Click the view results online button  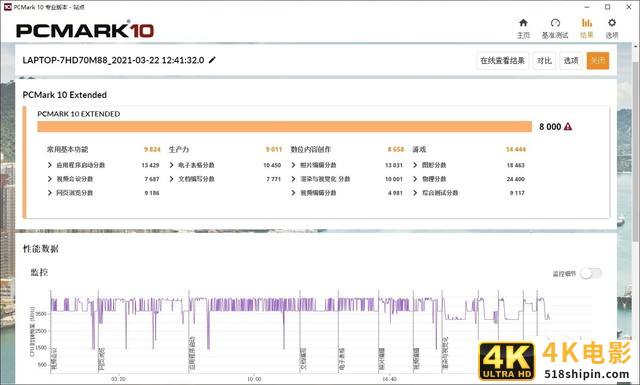point(502,60)
